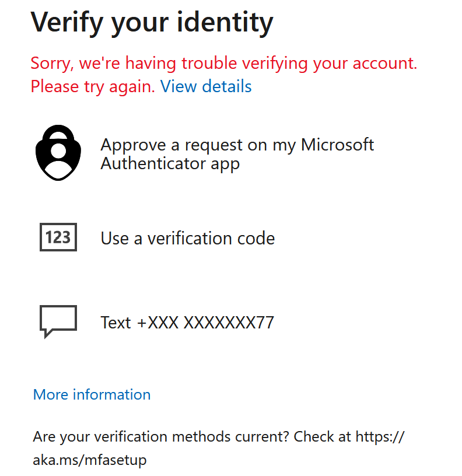Open the More information link
The width and height of the screenshot is (462, 476).
tap(92, 395)
